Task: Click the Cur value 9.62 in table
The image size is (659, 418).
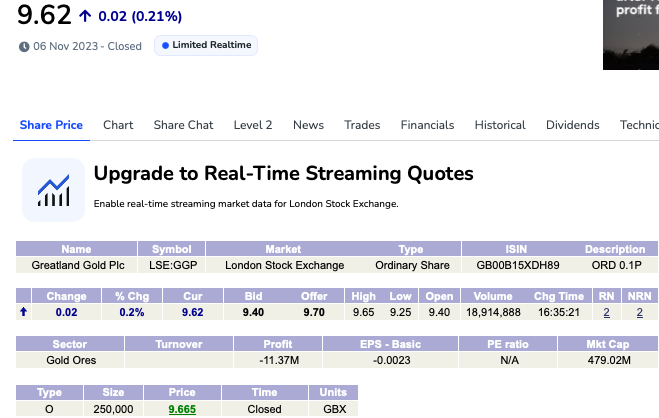Action: tap(192, 313)
